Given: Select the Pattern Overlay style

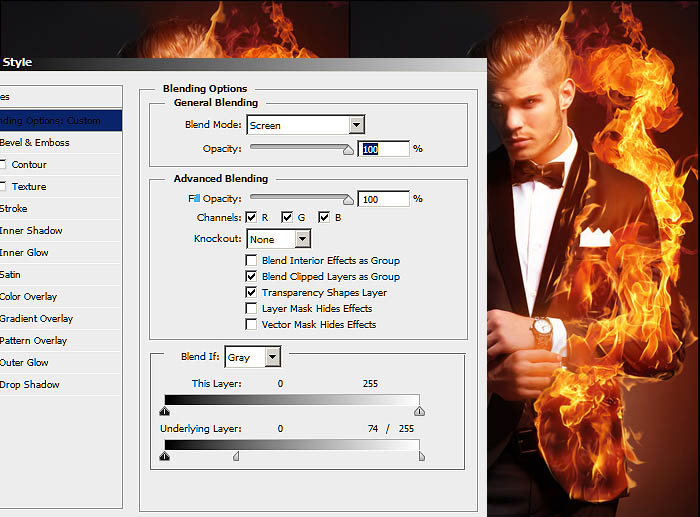Looking at the screenshot, I should 61,340.
